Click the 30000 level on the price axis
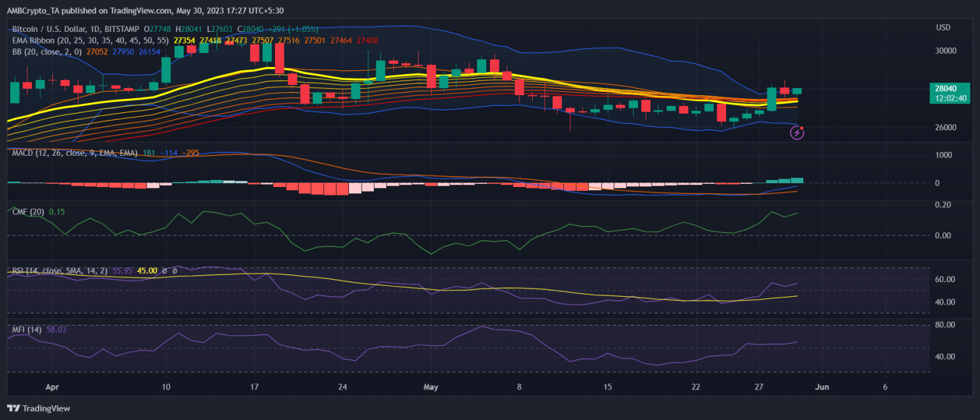This screenshot has height=420, width=980. coord(946,51)
